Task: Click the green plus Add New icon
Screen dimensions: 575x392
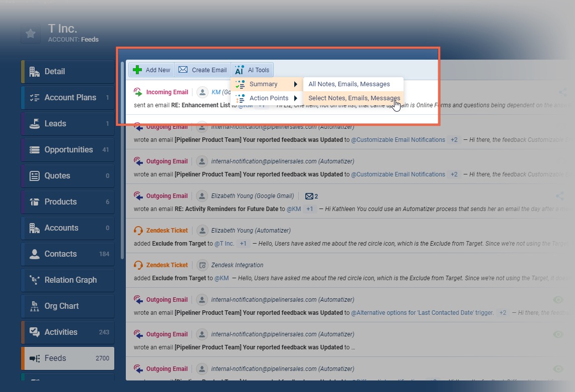Action: click(x=137, y=70)
